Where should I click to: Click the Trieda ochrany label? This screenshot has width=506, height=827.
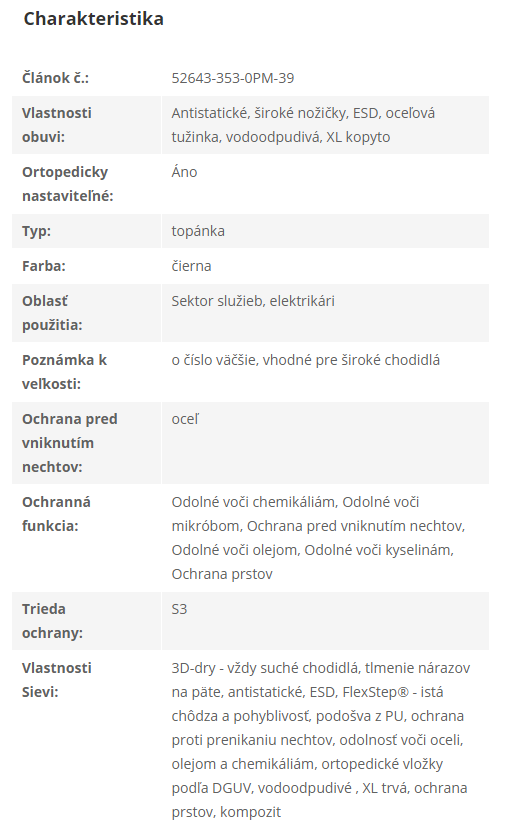point(52,621)
